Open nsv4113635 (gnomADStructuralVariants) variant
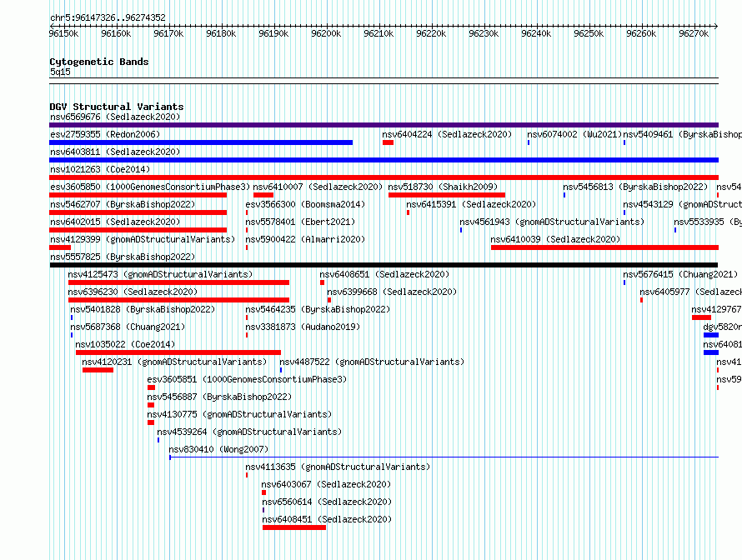This screenshot has width=742, height=560. (x=338, y=467)
